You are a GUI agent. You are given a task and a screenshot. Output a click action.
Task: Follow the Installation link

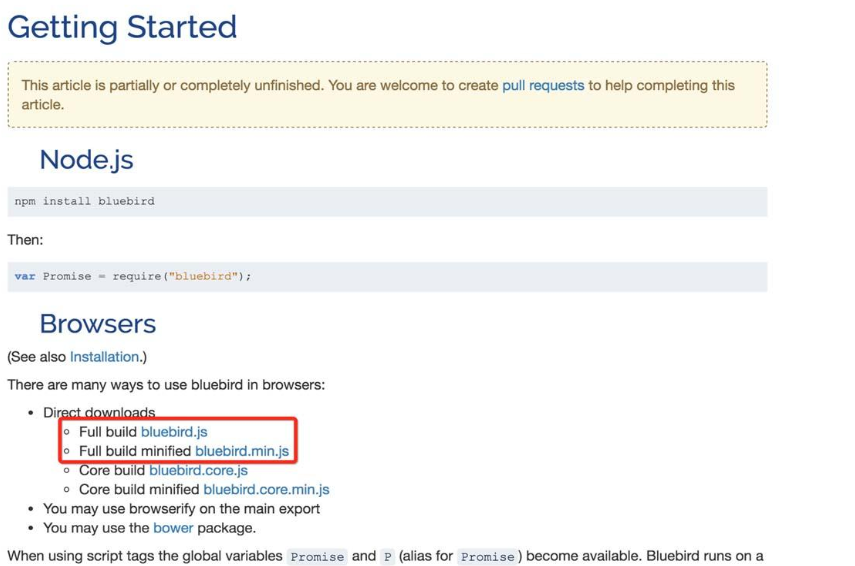tap(104, 357)
